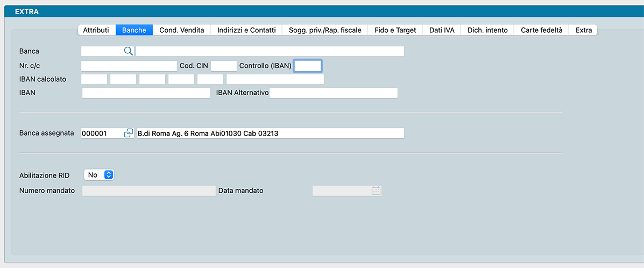Select the Banche tab
Image resolution: width=644 pixels, height=268 pixels.
tap(134, 30)
